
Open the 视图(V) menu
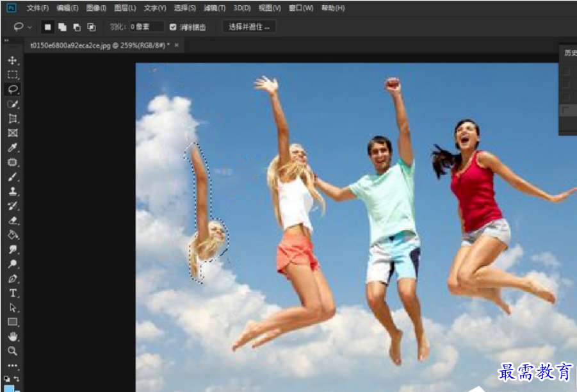click(x=270, y=8)
